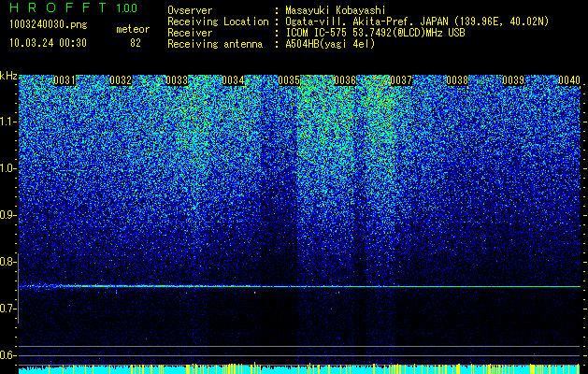Click the Receiving antenna label

click(215, 44)
